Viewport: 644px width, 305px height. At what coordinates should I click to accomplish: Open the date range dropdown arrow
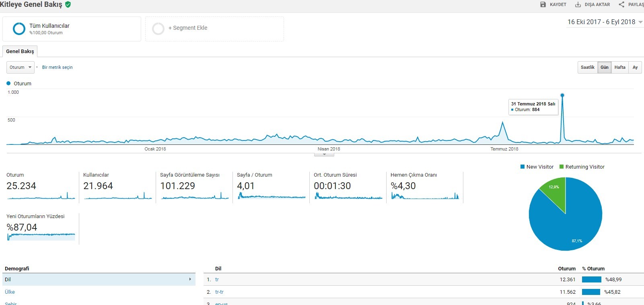(640, 22)
